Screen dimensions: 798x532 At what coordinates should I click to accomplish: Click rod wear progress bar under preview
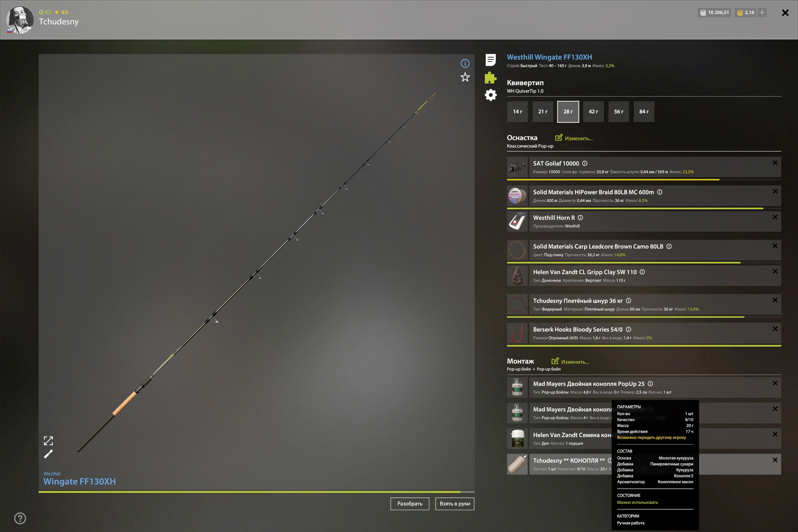click(x=257, y=491)
